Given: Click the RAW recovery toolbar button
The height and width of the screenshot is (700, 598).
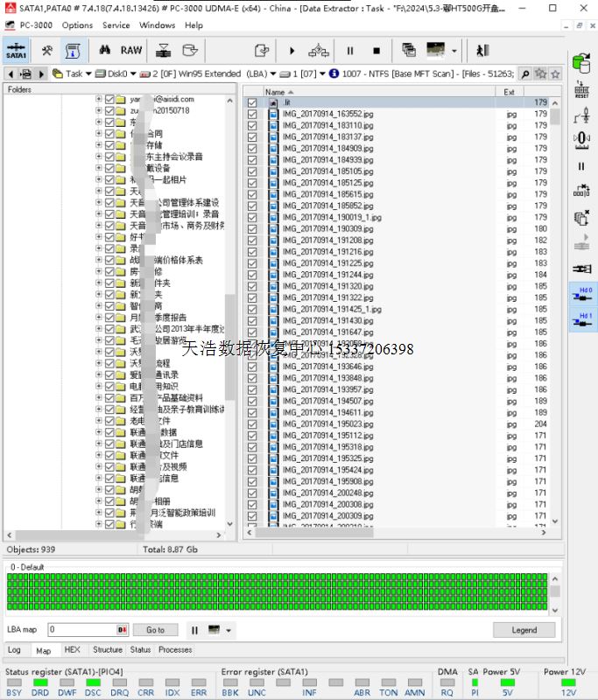Looking at the screenshot, I should click(131, 51).
